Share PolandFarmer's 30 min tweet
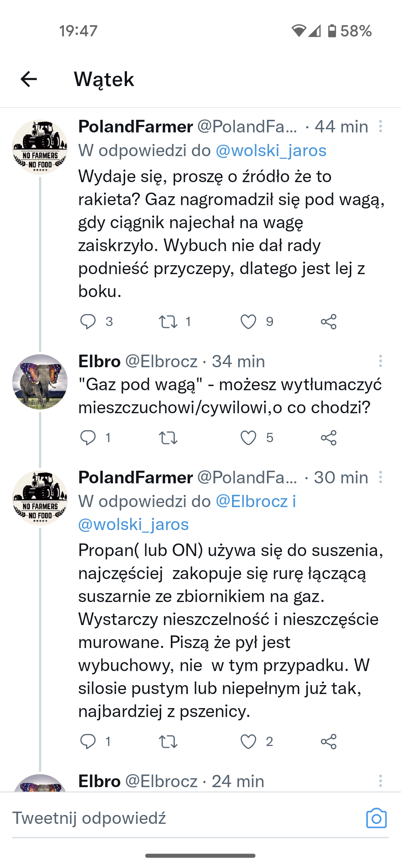Viewport: 401px width, 868px height. coord(329,742)
